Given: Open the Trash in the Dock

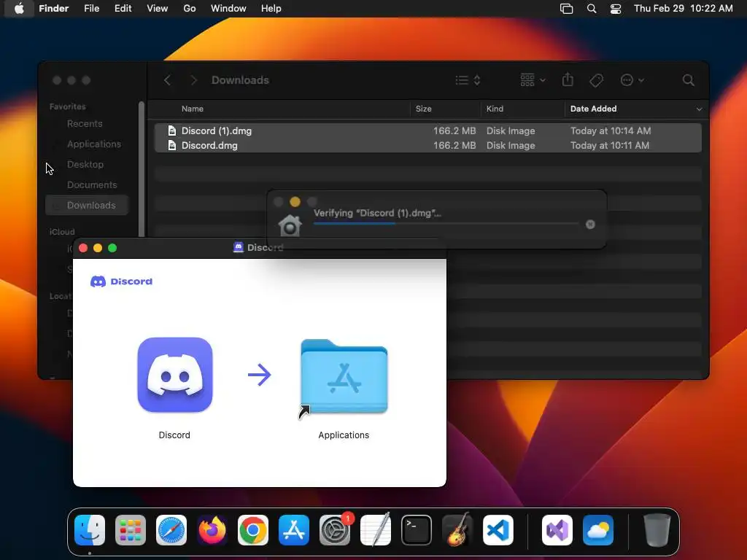Looking at the screenshot, I should point(657,530).
